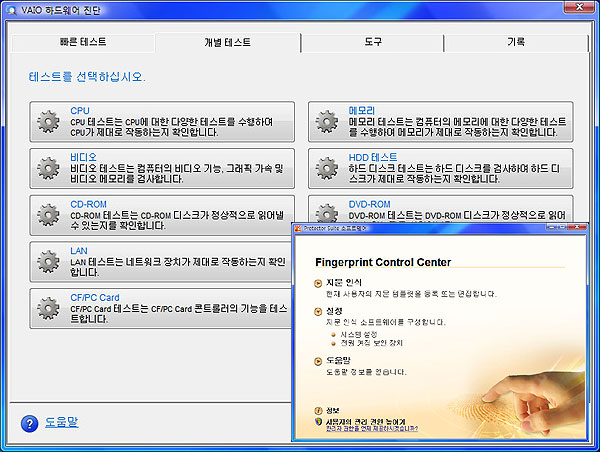600x452 pixels.
Task: Click the Fingerprint Control Center heading
Action: click(383, 263)
